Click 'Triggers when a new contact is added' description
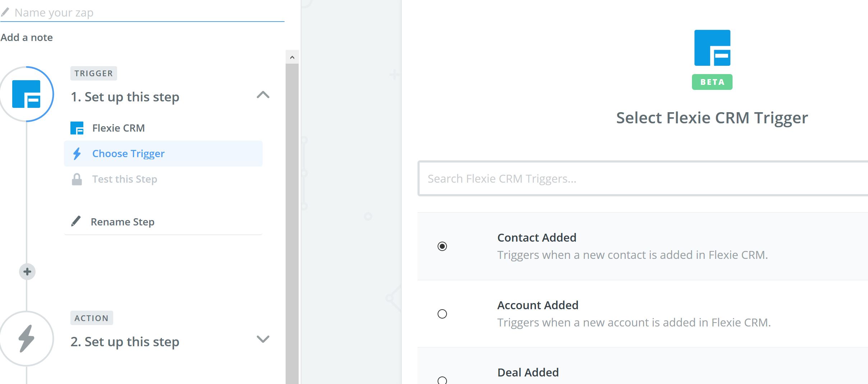The image size is (868, 384). (x=632, y=255)
